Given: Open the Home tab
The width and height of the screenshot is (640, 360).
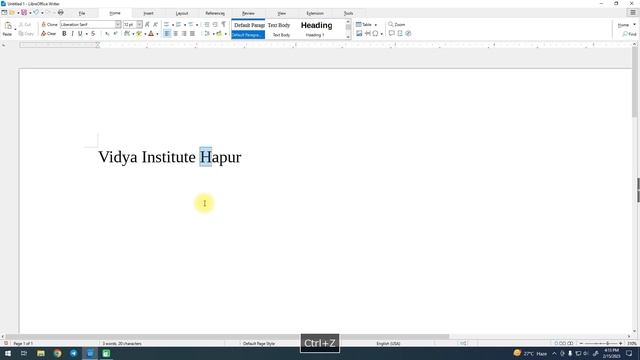Looking at the screenshot, I should pos(115,13).
